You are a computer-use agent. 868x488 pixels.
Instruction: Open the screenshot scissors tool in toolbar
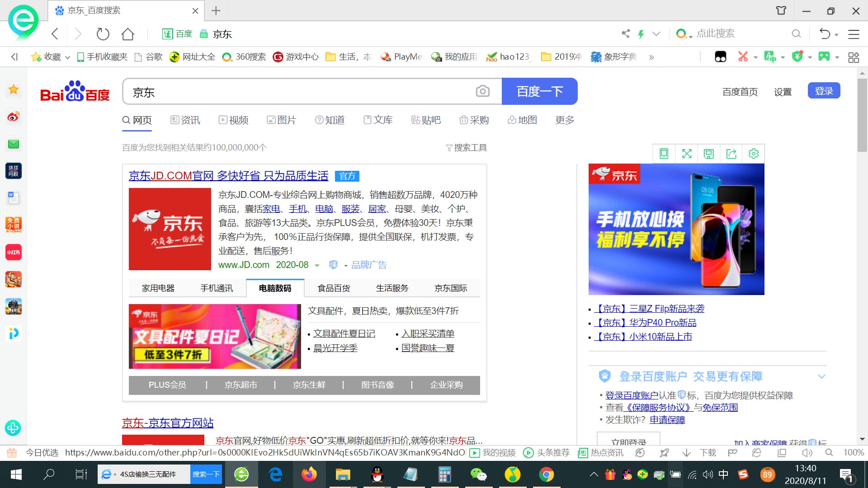pos(744,56)
